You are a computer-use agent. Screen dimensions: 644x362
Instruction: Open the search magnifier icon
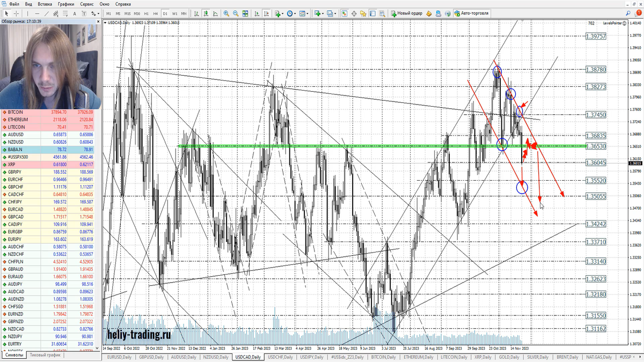pos(627,13)
